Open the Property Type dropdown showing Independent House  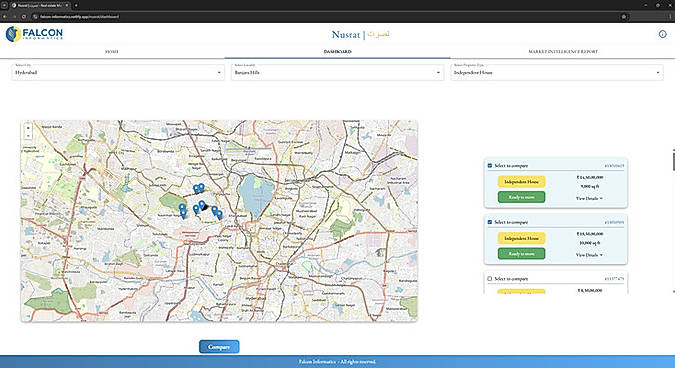[557, 72]
